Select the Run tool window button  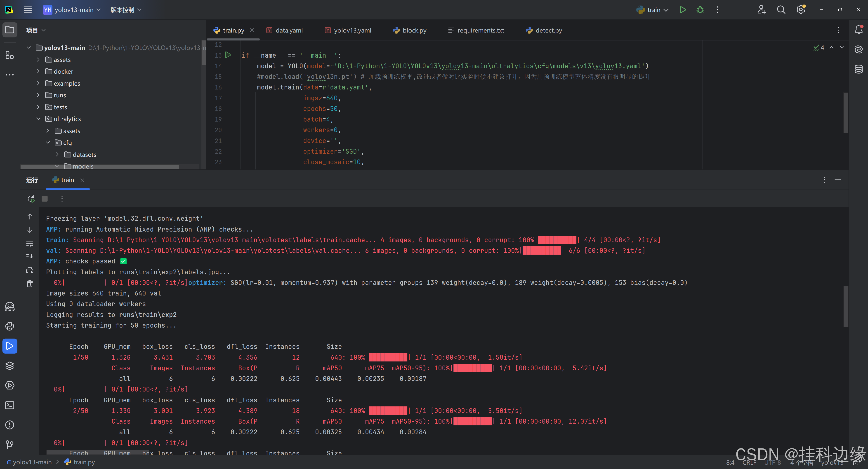[x=10, y=346]
